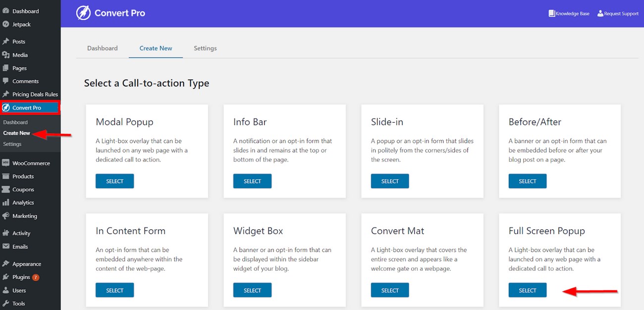Select the Convert Mat type
The image size is (644, 310).
point(390,290)
